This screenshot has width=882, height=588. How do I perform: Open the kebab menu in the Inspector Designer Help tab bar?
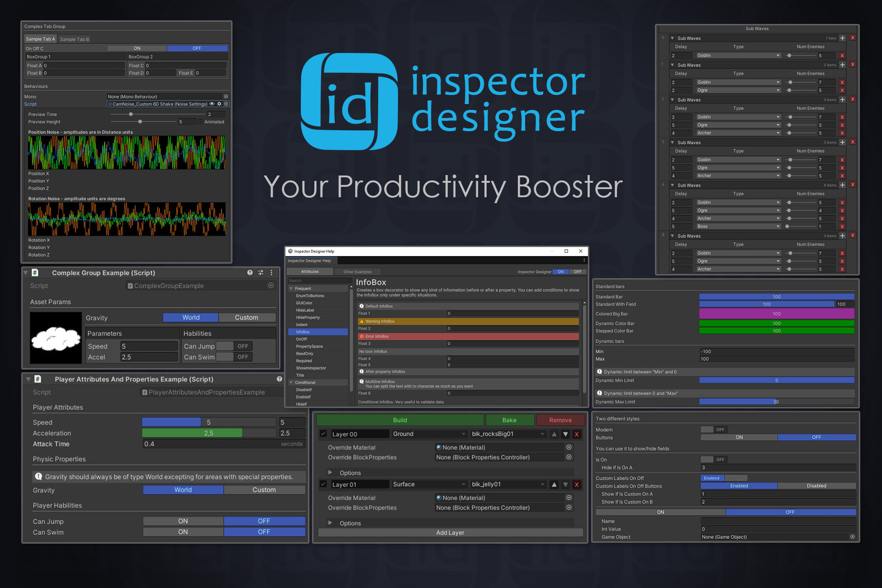tap(584, 261)
